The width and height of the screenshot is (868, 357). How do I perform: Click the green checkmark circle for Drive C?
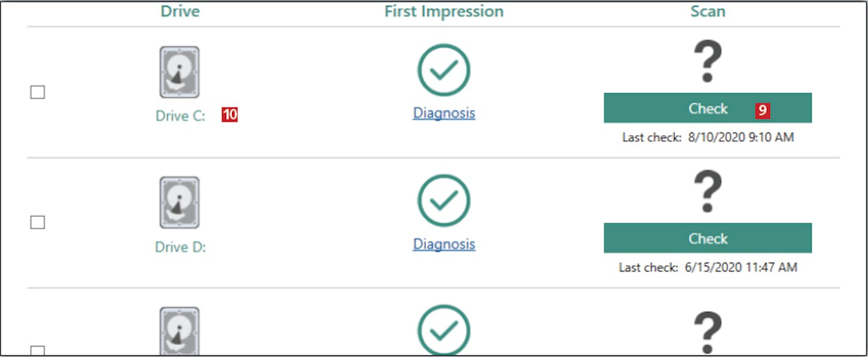point(444,70)
